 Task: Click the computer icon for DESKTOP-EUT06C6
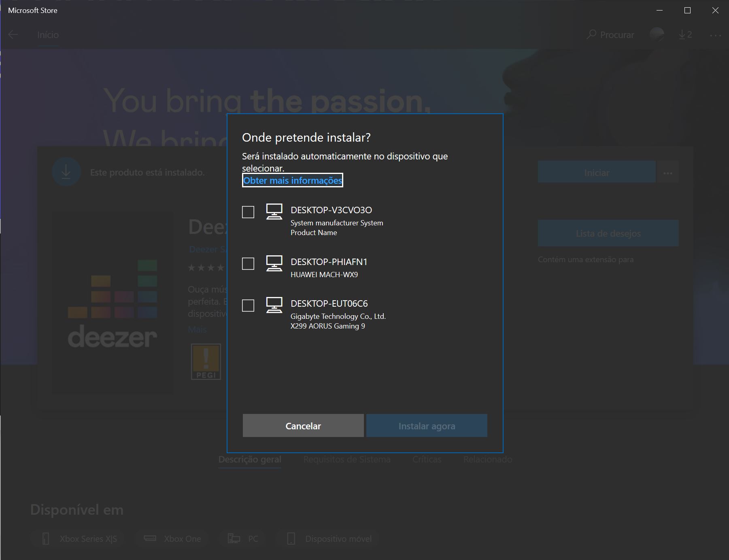pos(274,305)
